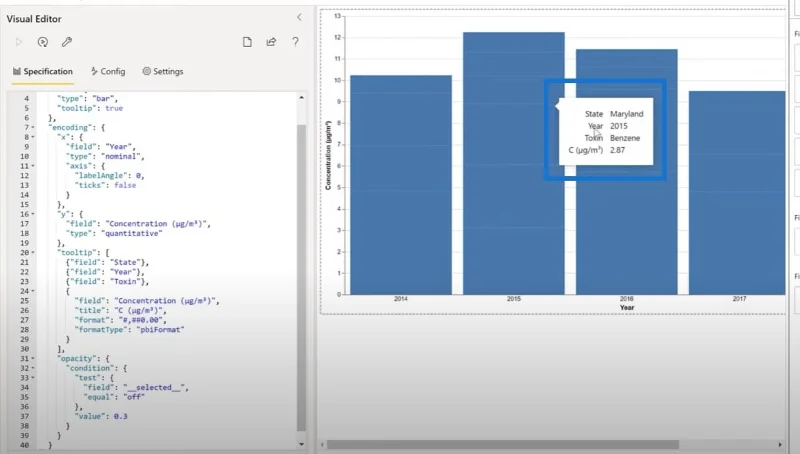Screen dimensions: 800x454
Task: Select the 2014 bar in chart
Action: tap(401, 185)
